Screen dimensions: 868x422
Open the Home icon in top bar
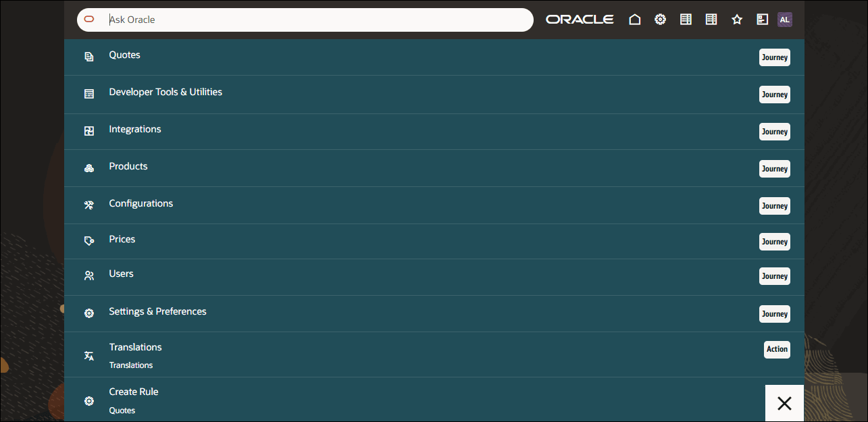click(634, 19)
